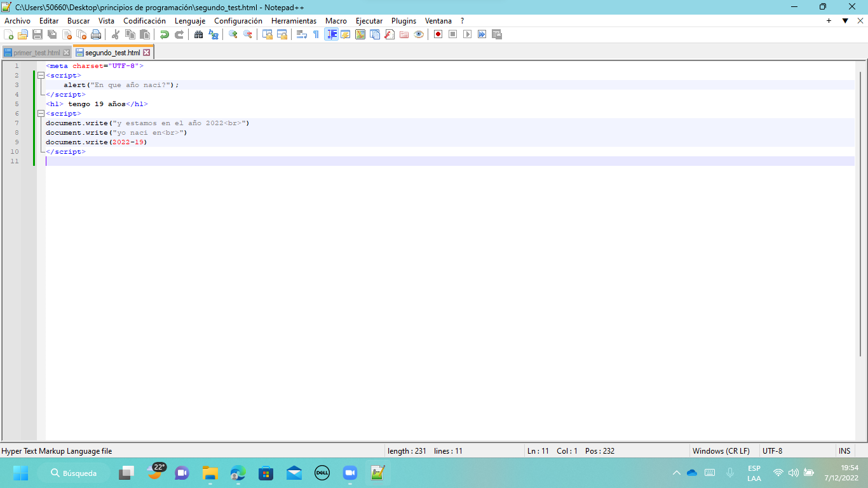Open the Herramientas menu
Image resolution: width=868 pixels, height=488 pixels.
[294, 21]
